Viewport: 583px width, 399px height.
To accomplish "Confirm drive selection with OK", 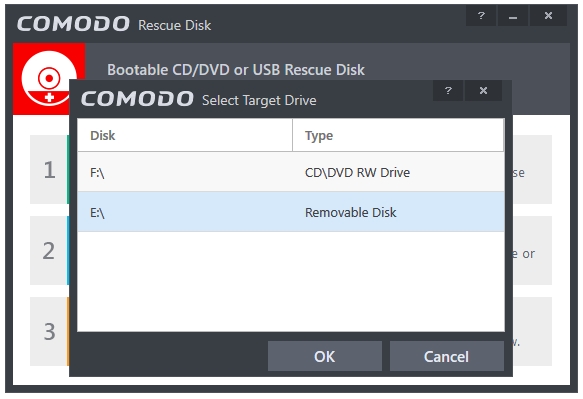I will [325, 356].
